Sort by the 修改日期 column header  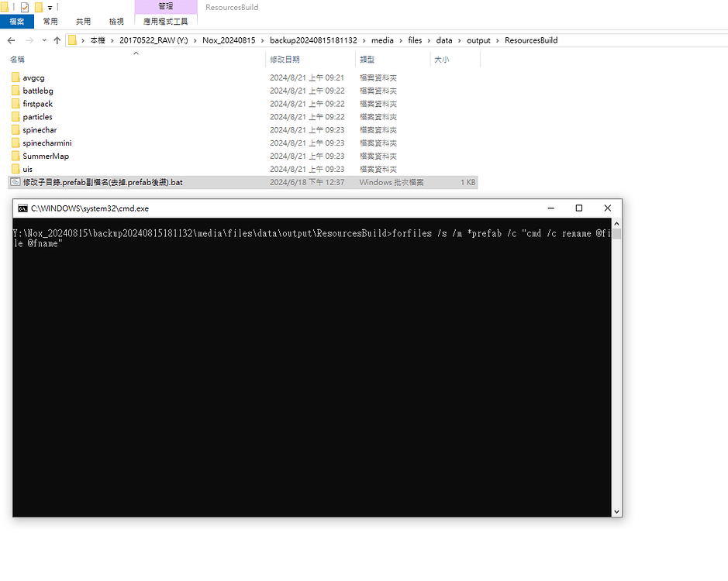click(x=283, y=59)
